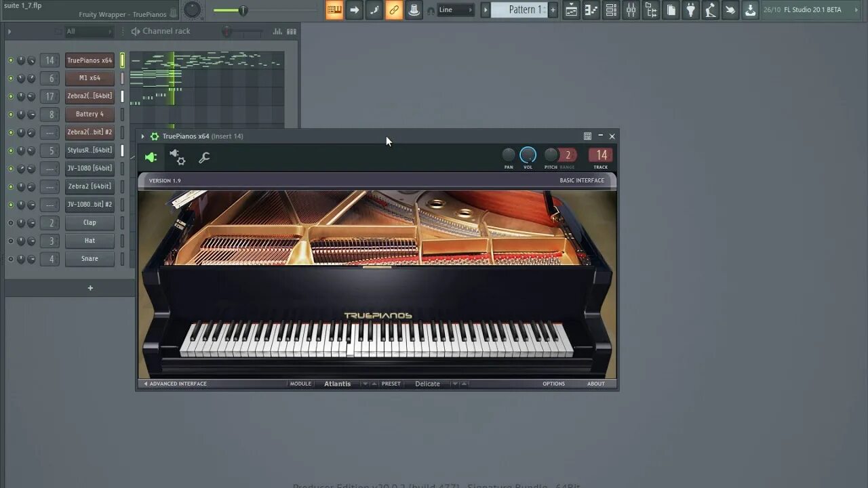Open the graph editor icon in Channel rack
The image size is (868, 488).
[x=277, y=31]
